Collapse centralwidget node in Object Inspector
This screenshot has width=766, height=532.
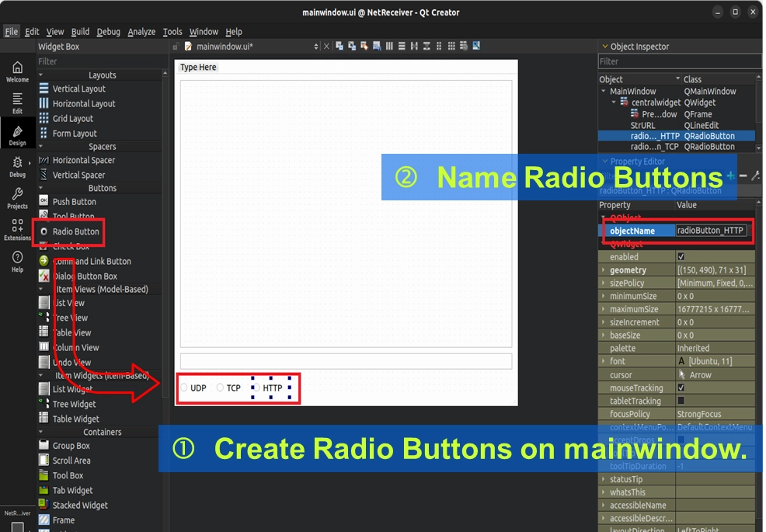pos(614,103)
